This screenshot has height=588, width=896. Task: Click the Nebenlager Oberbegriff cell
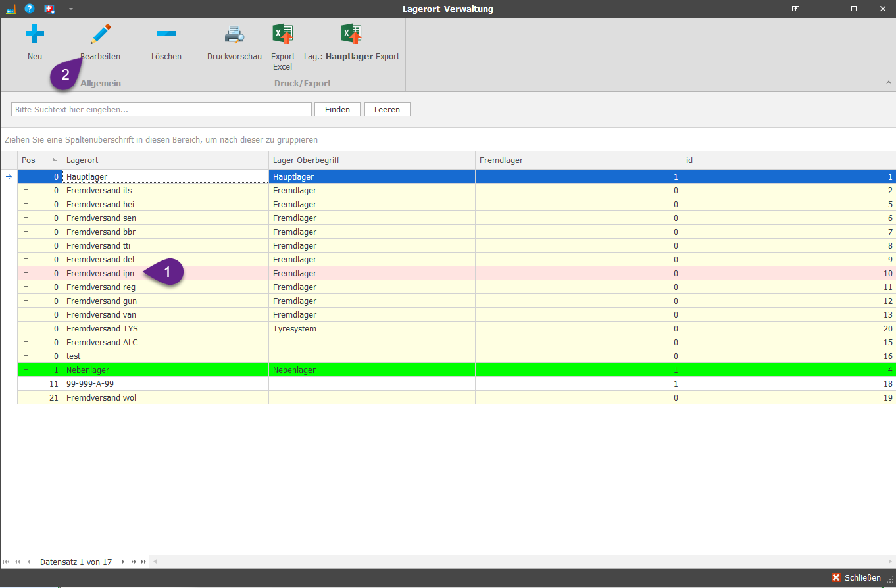click(x=372, y=370)
